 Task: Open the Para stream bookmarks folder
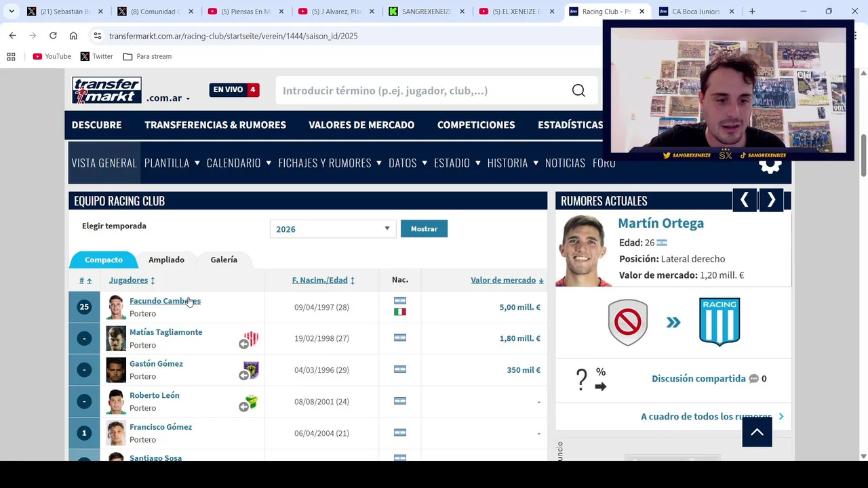pos(147,56)
